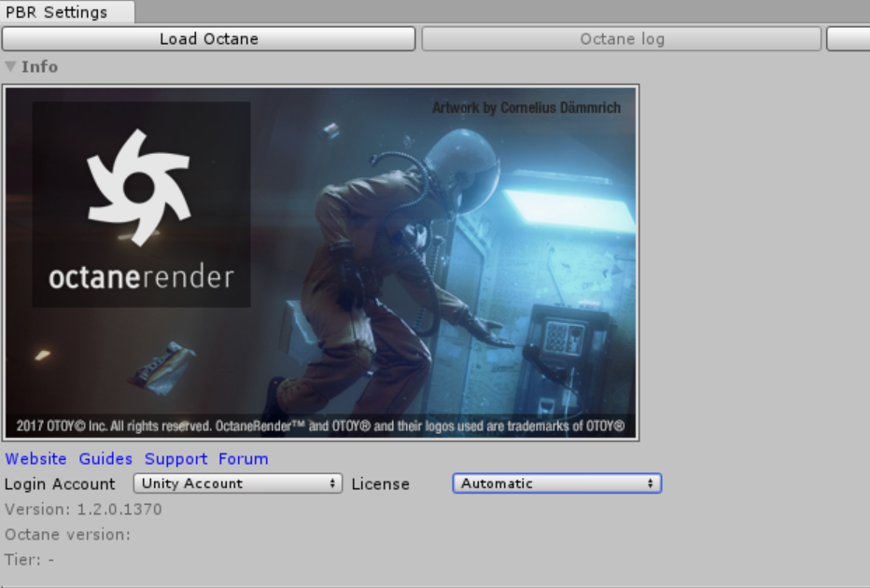Open the Octane log button
This screenshot has height=588, width=870.
pos(622,39)
